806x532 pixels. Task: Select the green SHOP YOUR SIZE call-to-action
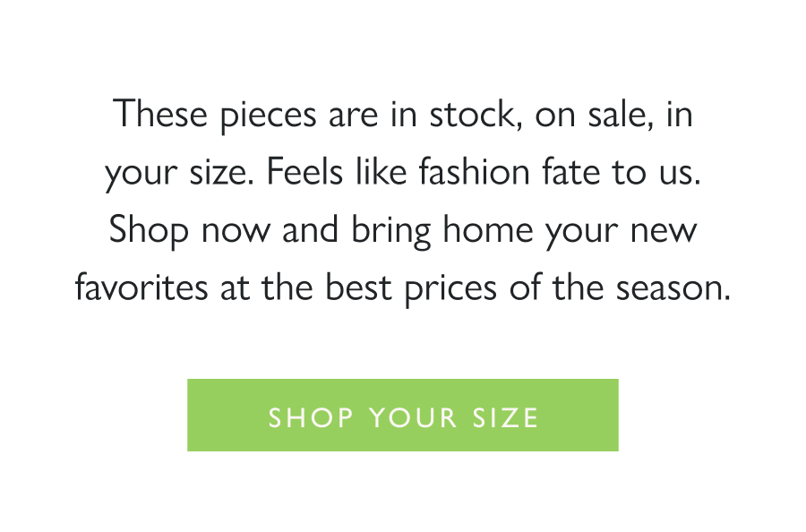(402, 415)
